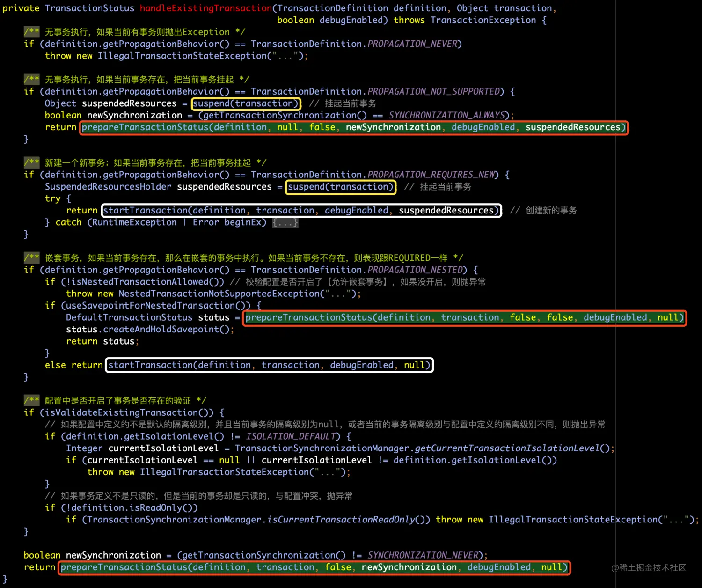Click startTransaction call ending with null
The image size is (702, 588).
pyautogui.click(x=270, y=365)
